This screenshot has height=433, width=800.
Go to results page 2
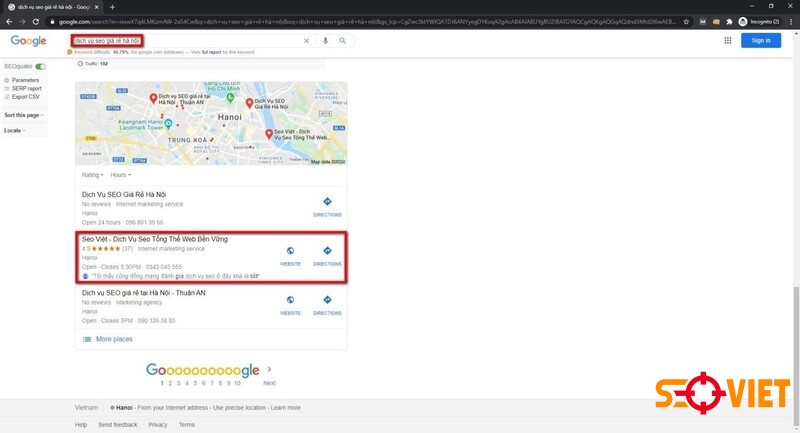(x=170, y=383)
